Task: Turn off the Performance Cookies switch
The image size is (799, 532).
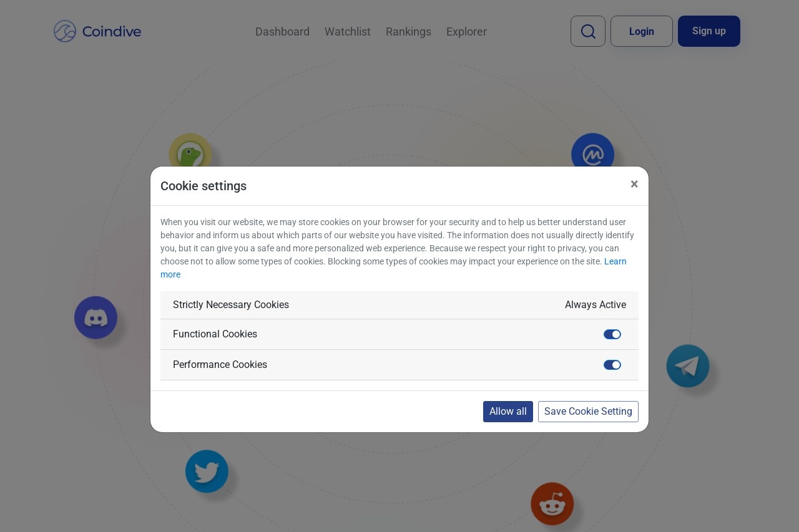Action: [612, 365]
